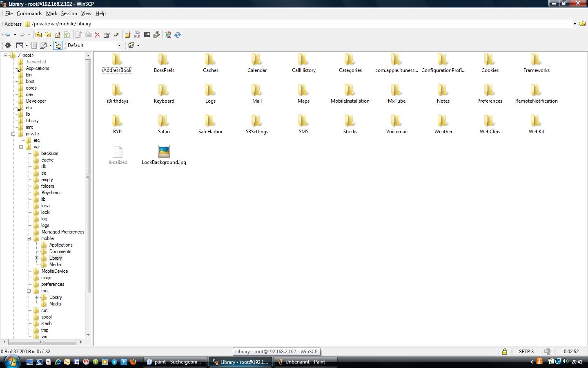Image resolution: width=588 pixels, height=368 pixels.
Task: Switch to Unbenannt - Paint taskbar button
Action: click(306, 362)
